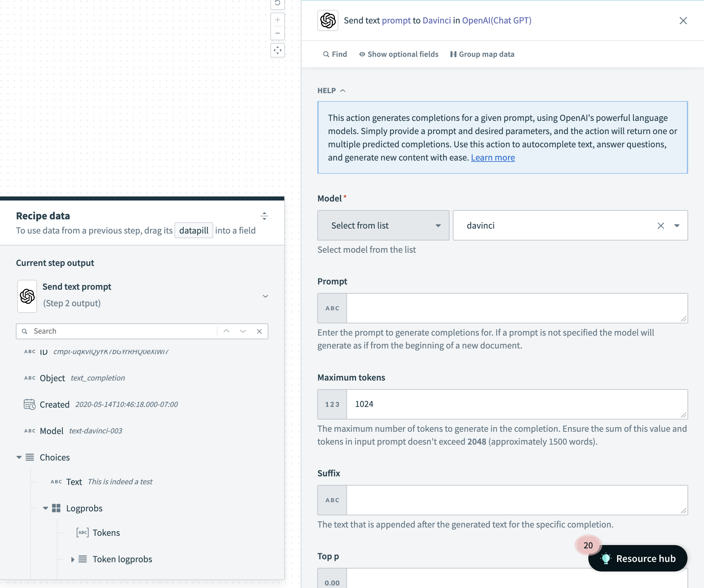Collapse the Choices tree node
This screenshot has height=588, width=704.
pyautogui.click(x=19, y=457)
